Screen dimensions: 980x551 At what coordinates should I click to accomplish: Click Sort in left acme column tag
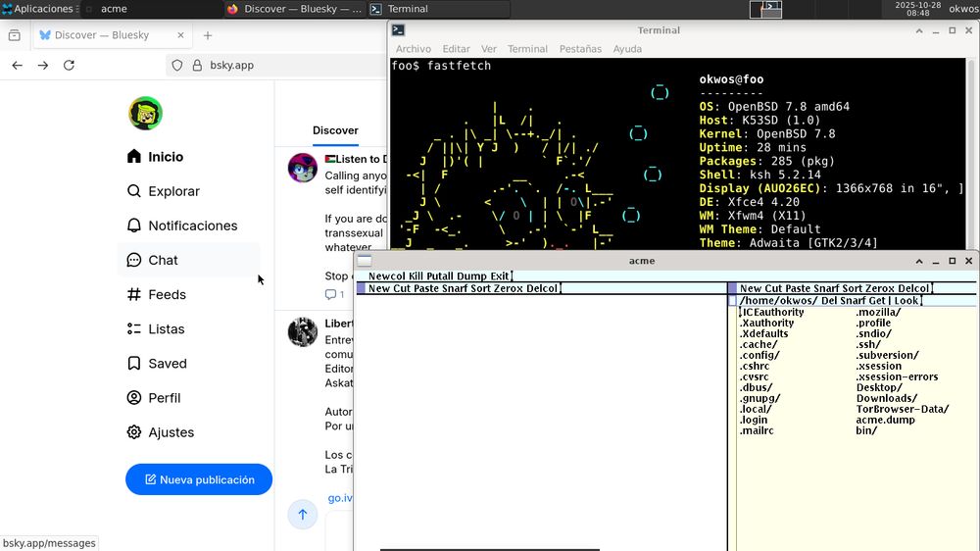(x=479, y=288)
